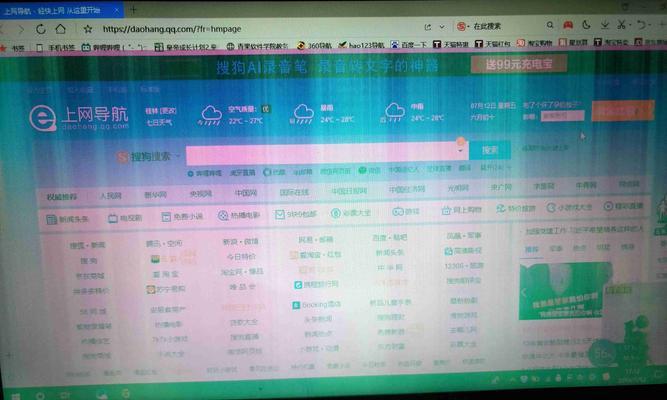Click the 搜狗AI录音笔 banner ad
667x400 pixels.
(x=327, y=66)
